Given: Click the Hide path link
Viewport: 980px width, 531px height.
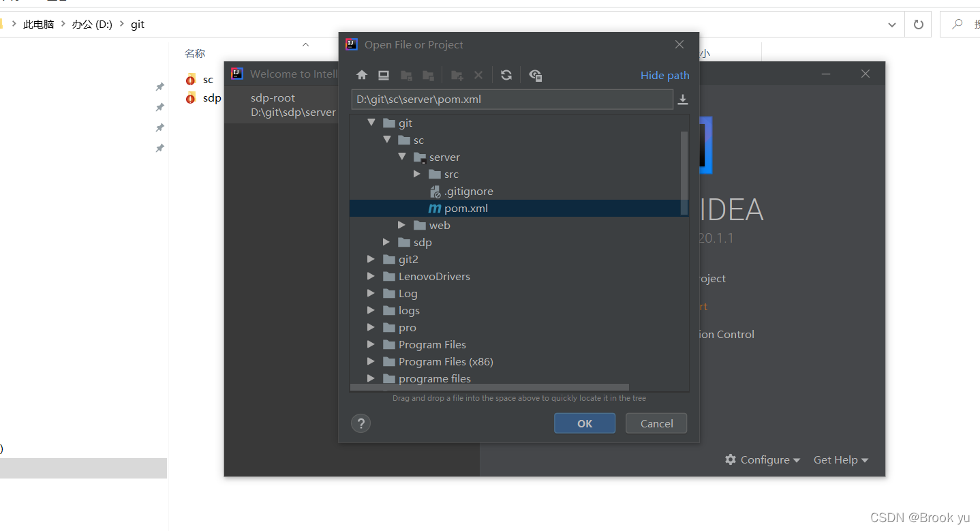Looking at the screenshot, I should [664, 76].
